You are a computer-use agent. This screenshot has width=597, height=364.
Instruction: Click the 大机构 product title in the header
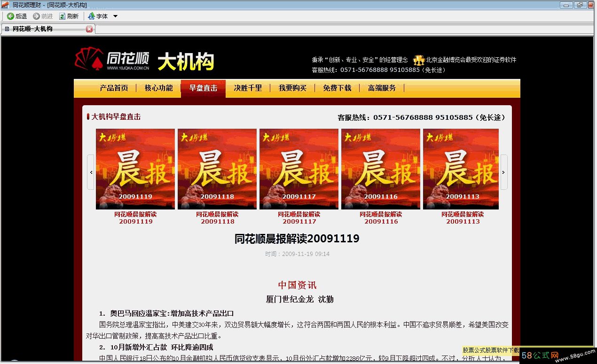click(x=186, y=62)
